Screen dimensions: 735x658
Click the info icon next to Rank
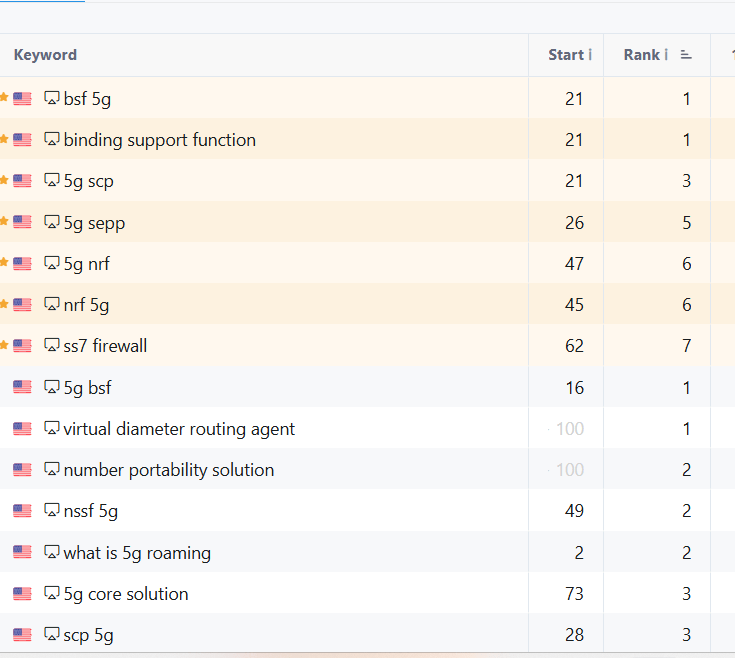666,55
